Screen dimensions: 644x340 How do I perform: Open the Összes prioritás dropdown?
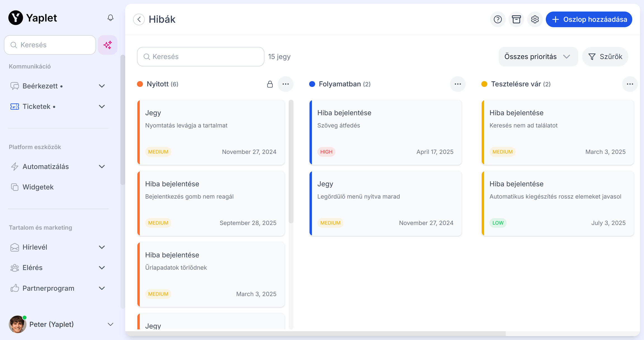[x=538, y=57]
